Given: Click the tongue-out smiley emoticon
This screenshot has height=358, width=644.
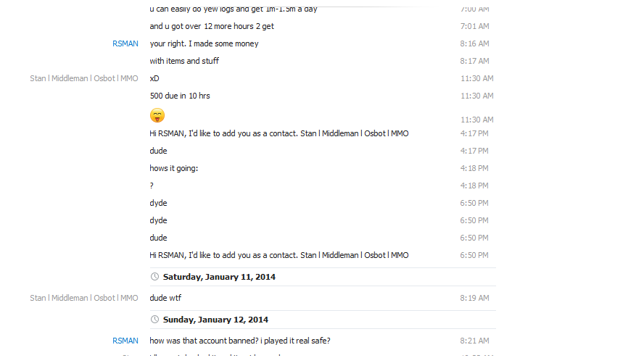Looking at the screenshot, I should 157,115.
